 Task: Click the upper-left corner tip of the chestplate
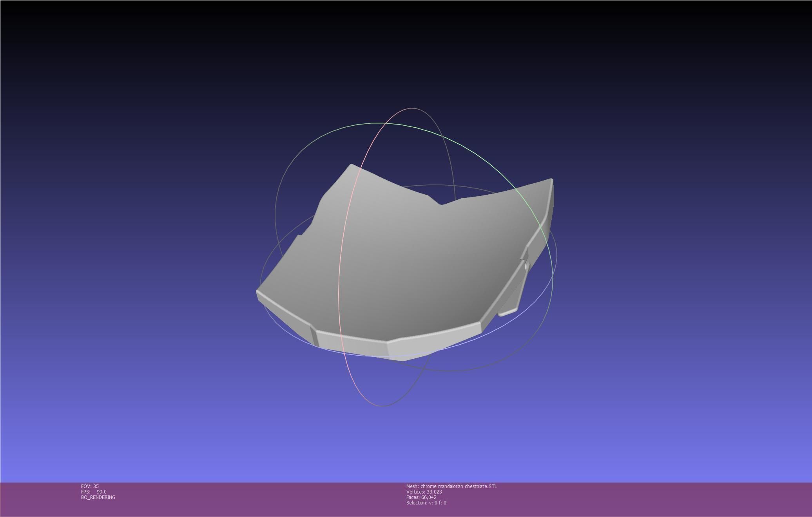(352, 166)
